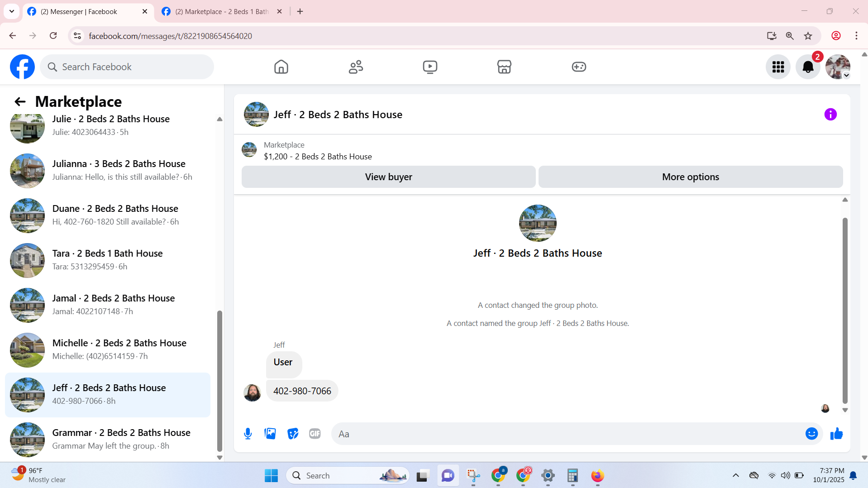Open the weather widget showing 96°F
This screenshot has height=488, width=868.
(x=38, y=475)
